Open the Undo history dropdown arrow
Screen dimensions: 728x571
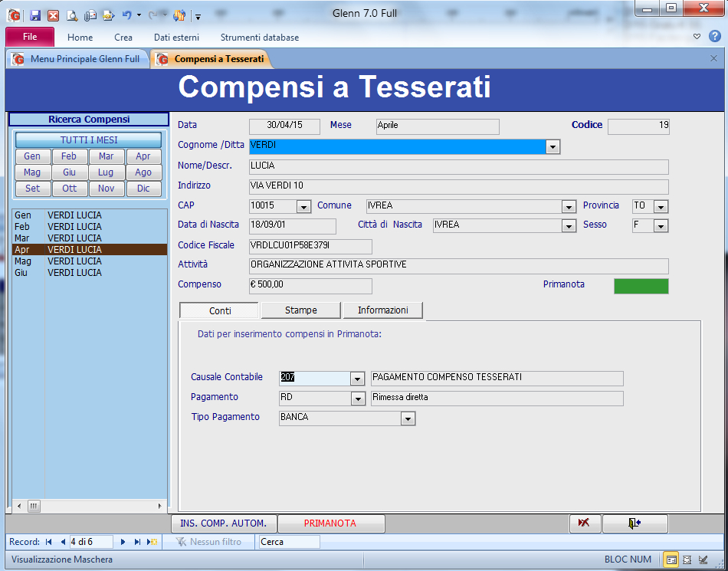(x=139, y=15)
